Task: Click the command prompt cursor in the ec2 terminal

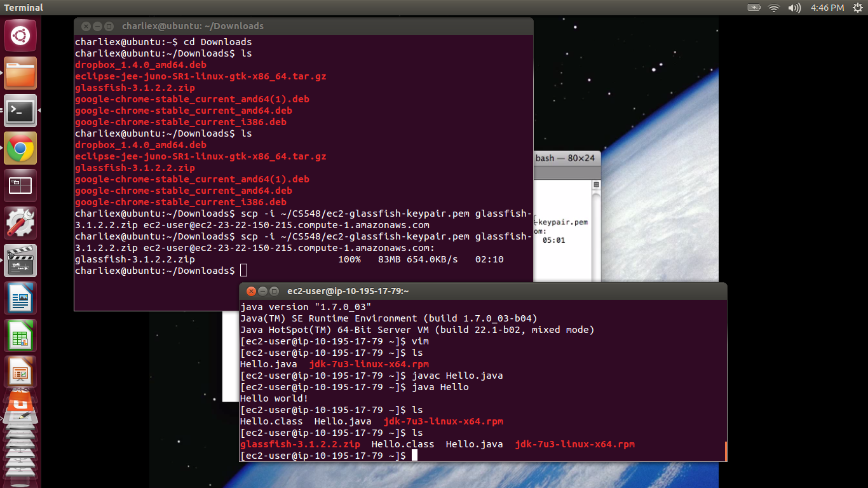Action: (x=416, y=455)
